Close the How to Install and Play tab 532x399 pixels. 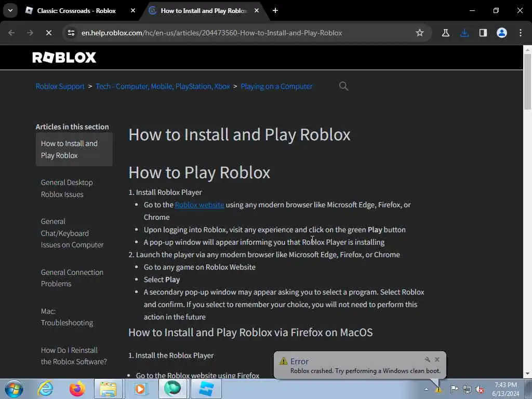pyautogui.click(x=257, y=10)
